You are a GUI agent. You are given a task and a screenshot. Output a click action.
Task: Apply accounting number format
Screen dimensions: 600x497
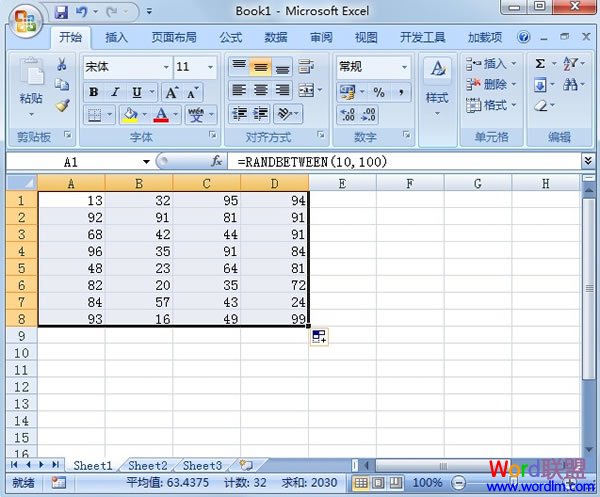[347, 92]
